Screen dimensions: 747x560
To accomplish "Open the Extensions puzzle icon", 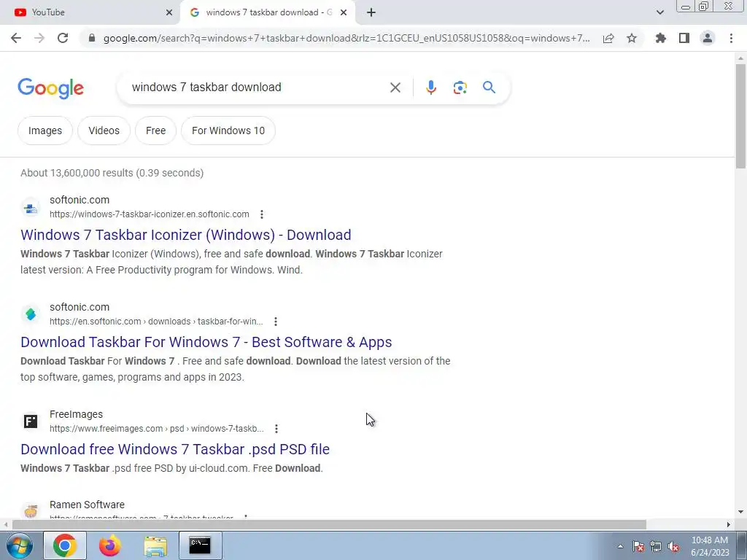I will 661,38.
